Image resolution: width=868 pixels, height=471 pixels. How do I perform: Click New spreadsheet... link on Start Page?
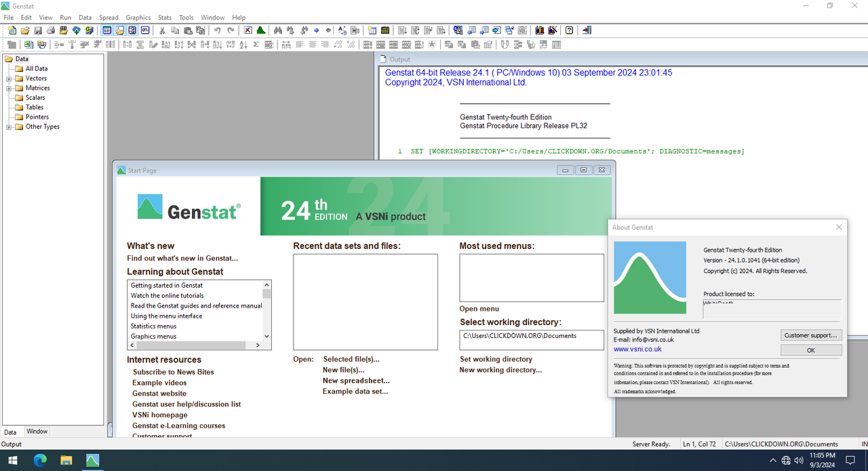(x=356, y=381)
